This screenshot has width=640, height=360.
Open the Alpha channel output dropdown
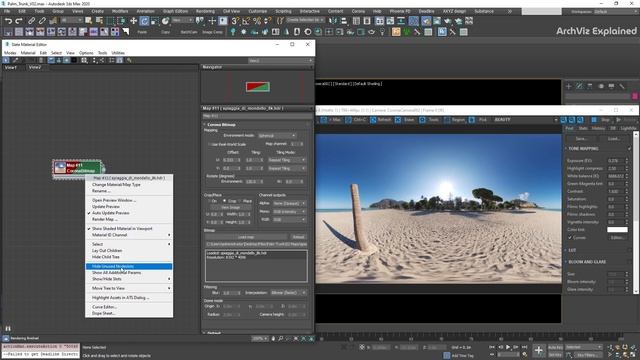289,203
